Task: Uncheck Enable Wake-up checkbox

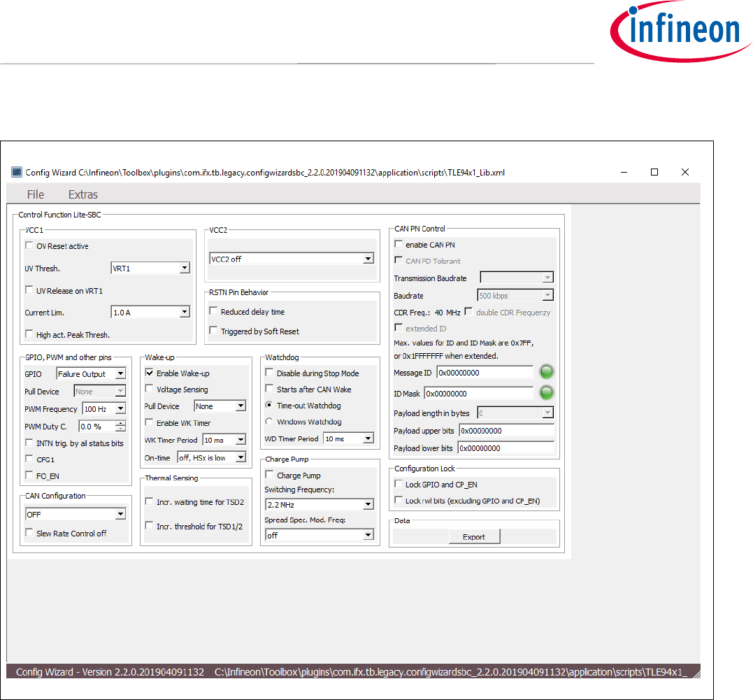Action: pos(150,373)
